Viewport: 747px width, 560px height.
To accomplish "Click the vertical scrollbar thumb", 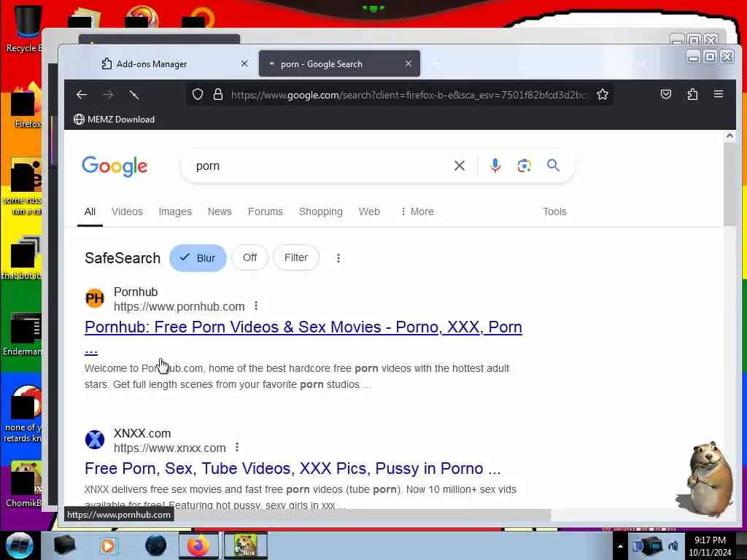I will 729,184.
